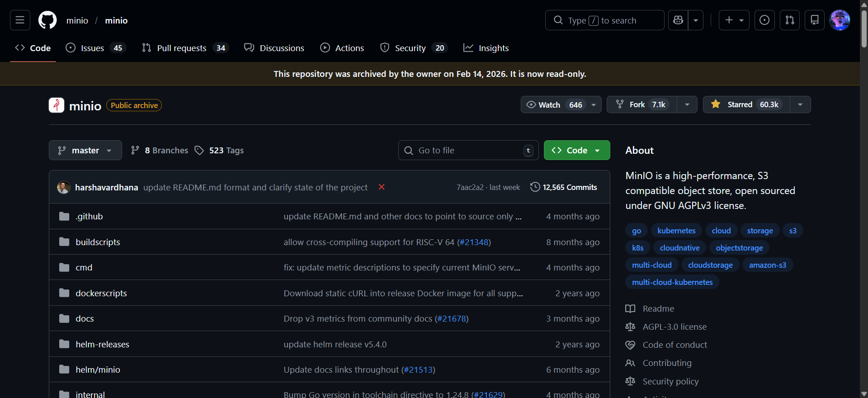View failed status check red X
Image resolution: width=868 pixels, height=398 pixels.
tap(382, 187)
